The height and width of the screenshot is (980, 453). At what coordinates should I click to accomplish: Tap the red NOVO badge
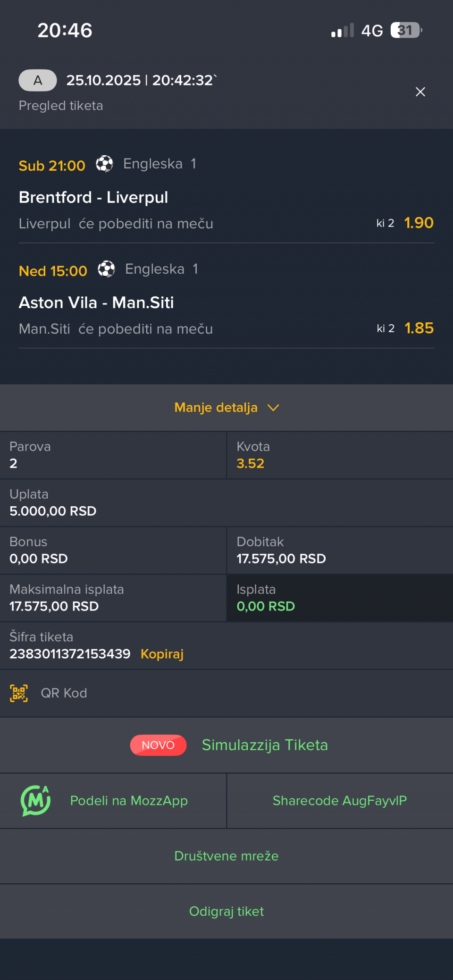pos(158,745)
